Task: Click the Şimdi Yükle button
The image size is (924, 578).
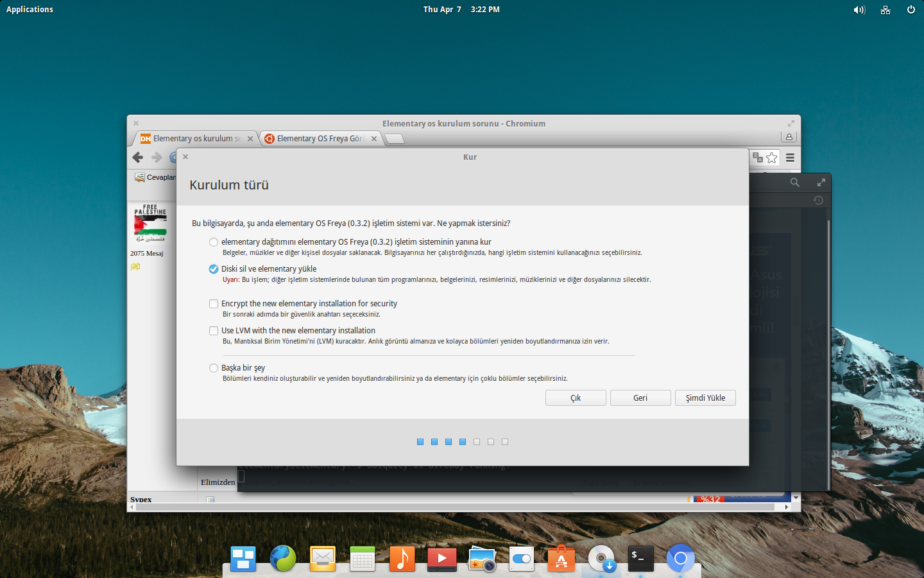Action: click(705, 398)
